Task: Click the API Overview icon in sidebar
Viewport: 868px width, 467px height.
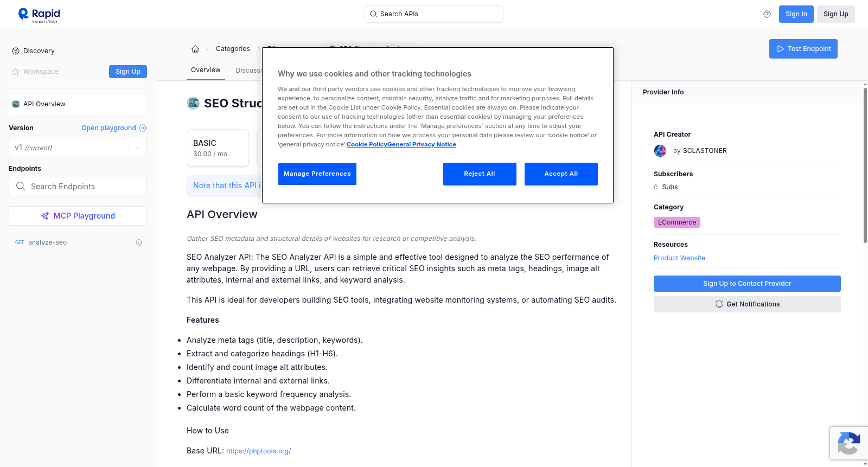Action: (x=16, y=104)
